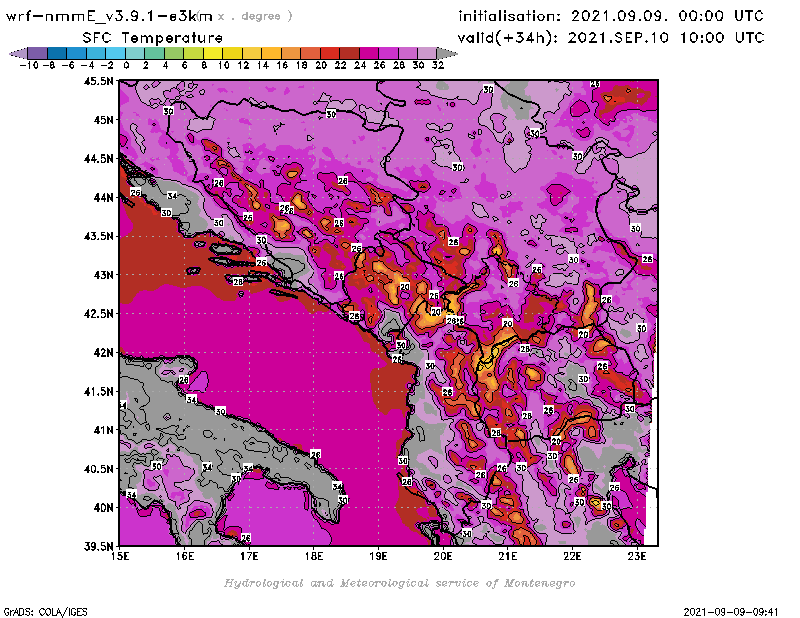Image resolution: width=800 pixels, height=618 pixels.
Task: Click the magenta 24 to 26 legend swatch
Action: point(368,53)
